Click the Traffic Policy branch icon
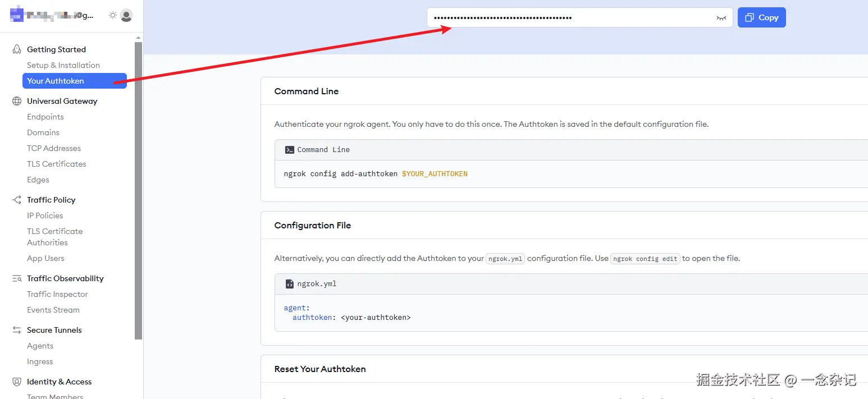Viewport: 868px width, 399px height. (17, 200)
